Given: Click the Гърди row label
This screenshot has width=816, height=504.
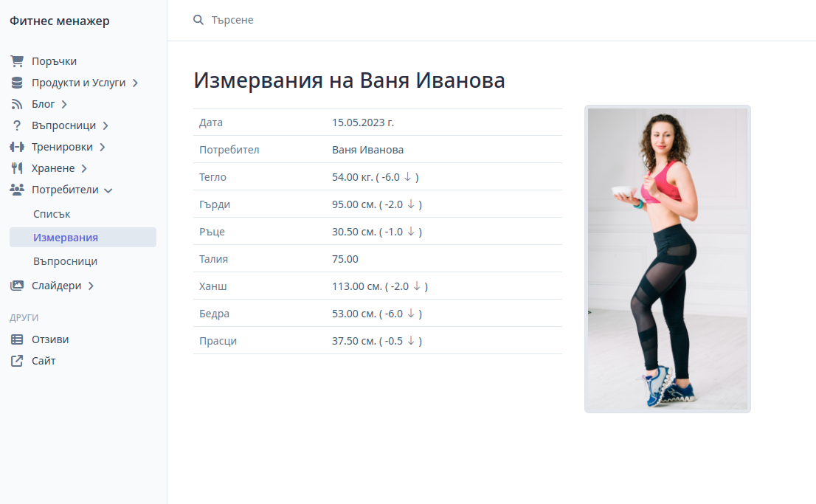Looking at the screenshot, I should (x=215, y=204).
